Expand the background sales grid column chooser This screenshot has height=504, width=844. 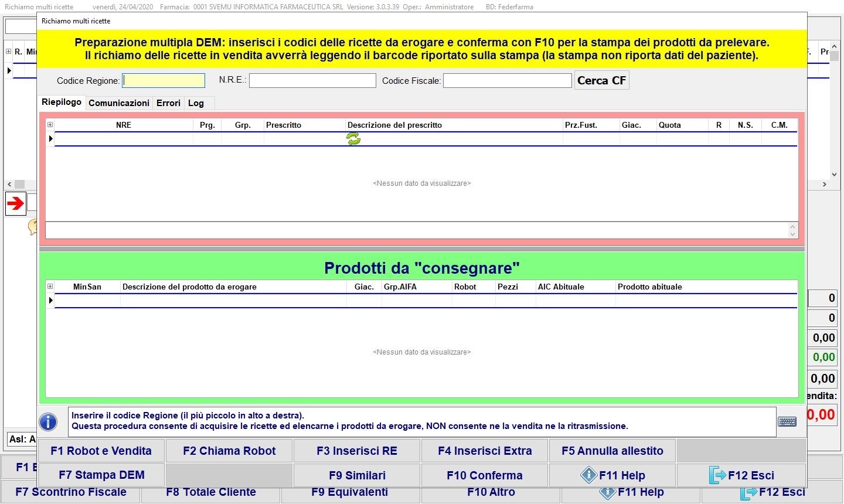(x=9, y=52)
